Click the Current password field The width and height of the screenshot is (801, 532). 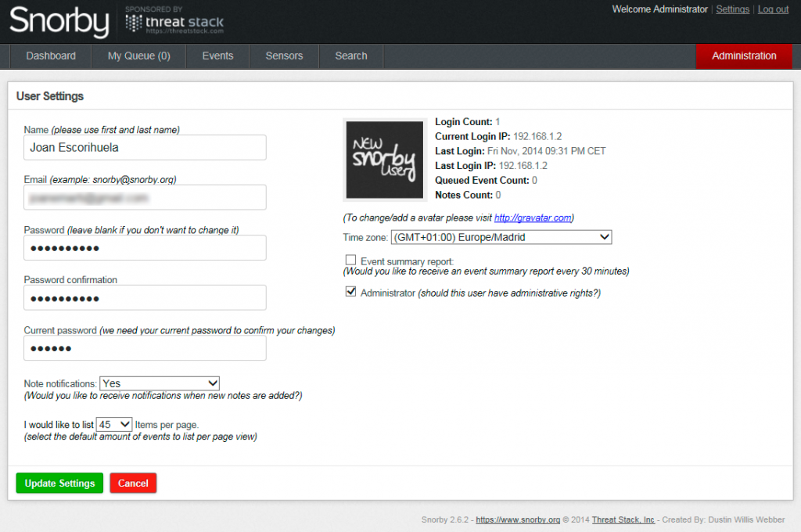point(145,348)
